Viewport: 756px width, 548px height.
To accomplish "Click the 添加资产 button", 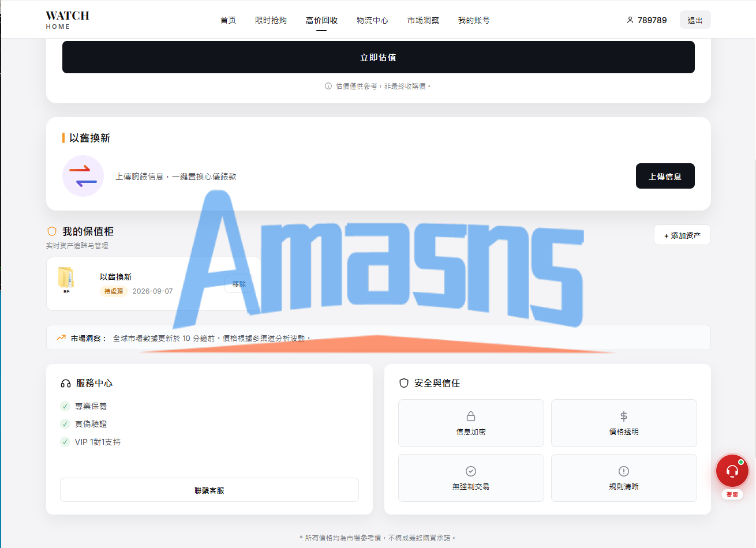I will [x=682, y=235].
